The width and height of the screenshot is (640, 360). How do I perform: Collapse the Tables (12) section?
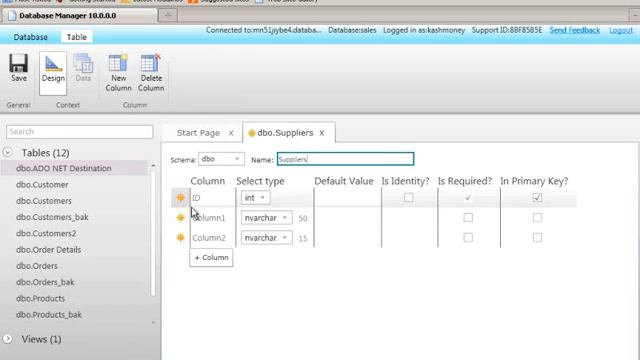coord(7,153)
